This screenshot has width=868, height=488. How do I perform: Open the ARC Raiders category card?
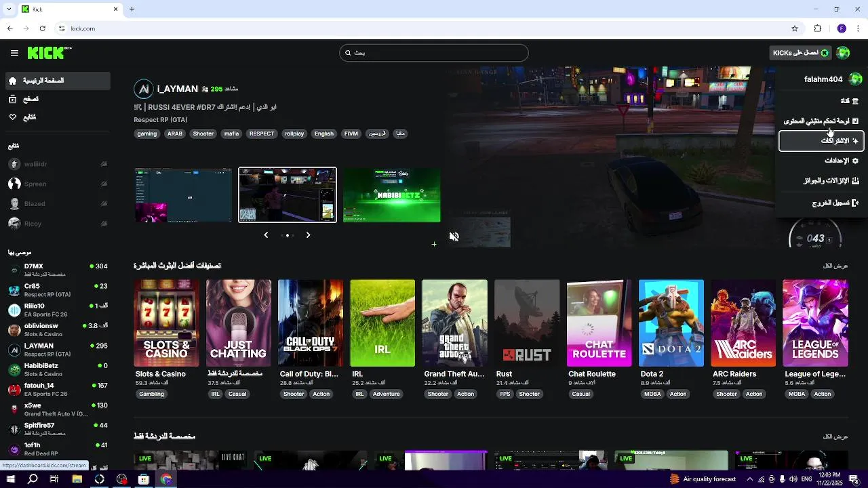(743, 323)
